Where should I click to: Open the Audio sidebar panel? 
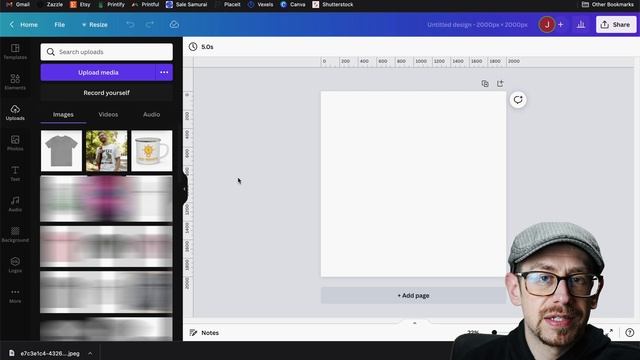[15, 204]
